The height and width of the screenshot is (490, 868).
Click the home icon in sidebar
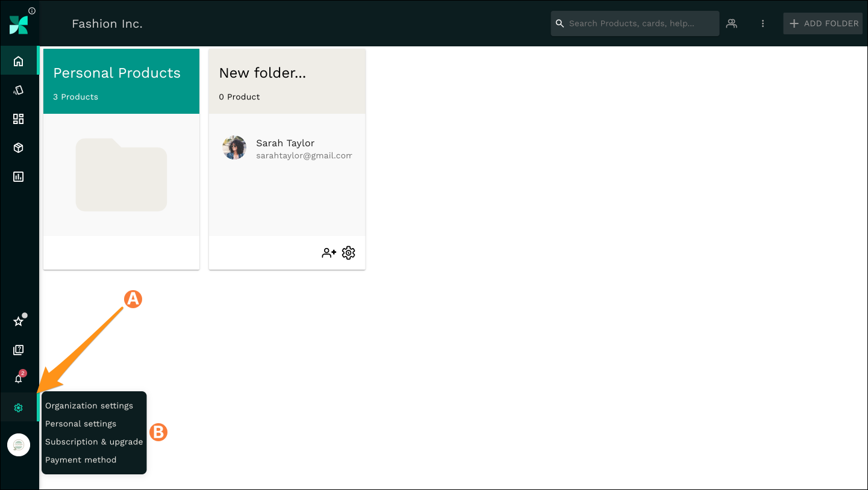point(19,61)
